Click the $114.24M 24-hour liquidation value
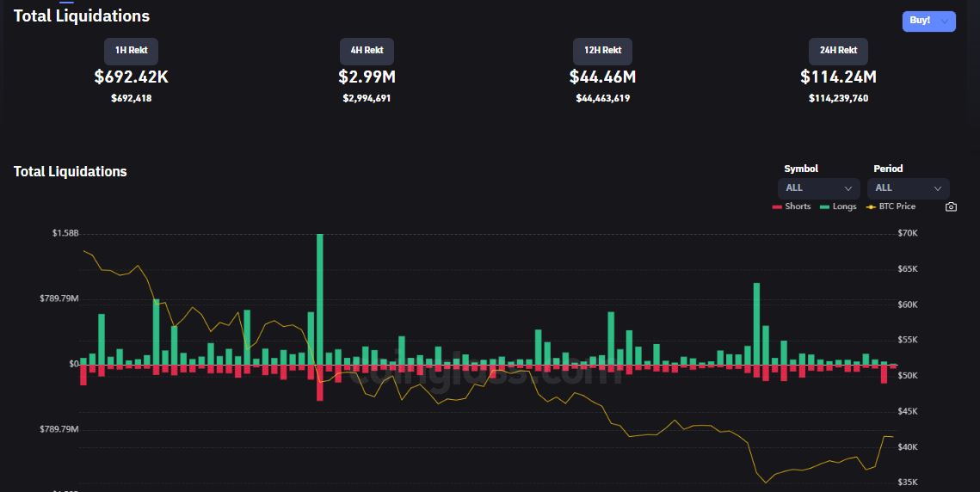This screenshot has width=980, height=492. tap(838, 77)
